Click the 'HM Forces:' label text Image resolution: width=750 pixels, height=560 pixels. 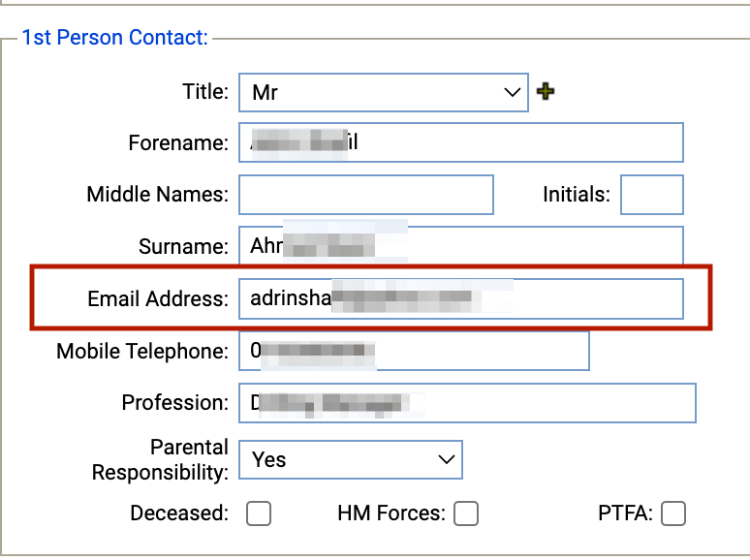coord(391,513)
